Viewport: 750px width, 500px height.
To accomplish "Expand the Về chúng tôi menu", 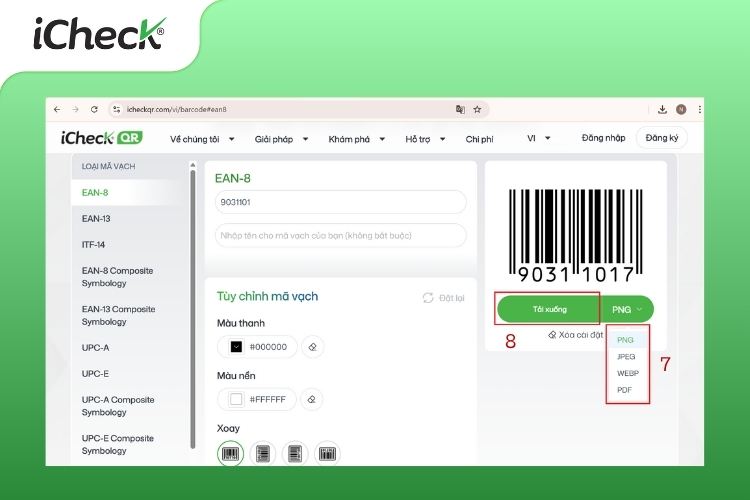I will pos(202,139).
